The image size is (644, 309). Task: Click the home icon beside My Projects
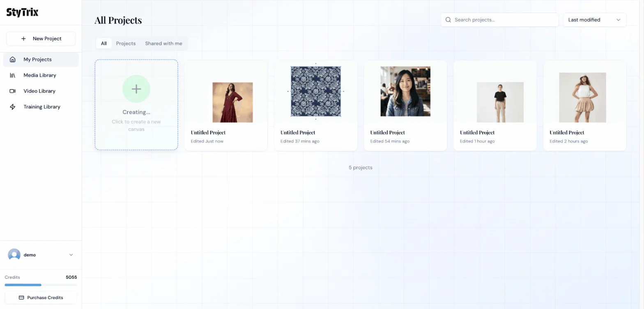point(13,60)
